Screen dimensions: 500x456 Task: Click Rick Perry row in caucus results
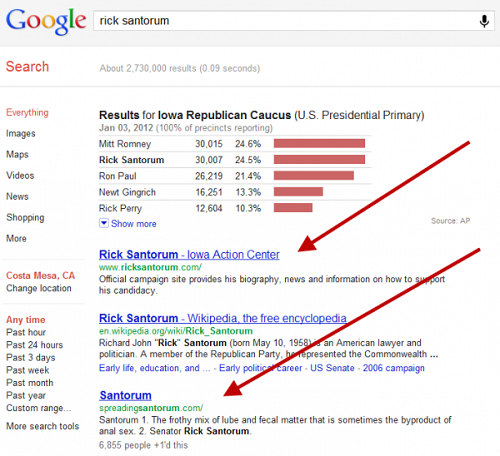point(235,208)
